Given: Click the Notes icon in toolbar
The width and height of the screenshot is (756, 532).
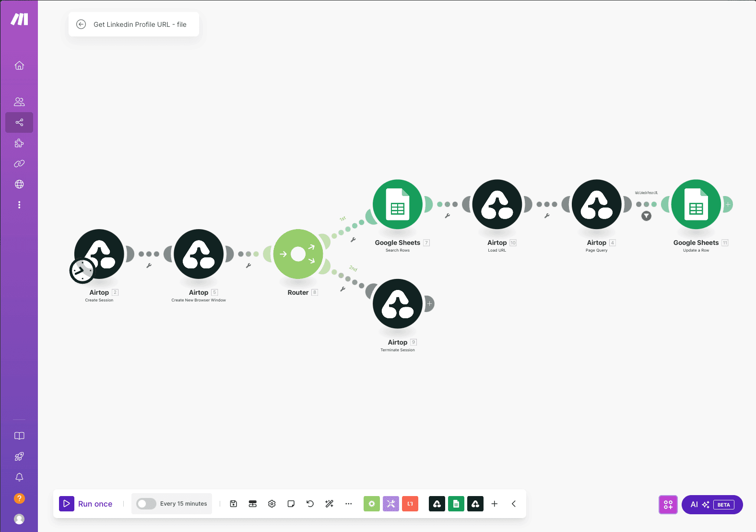Looking at the screenshot, I should 291,504.
